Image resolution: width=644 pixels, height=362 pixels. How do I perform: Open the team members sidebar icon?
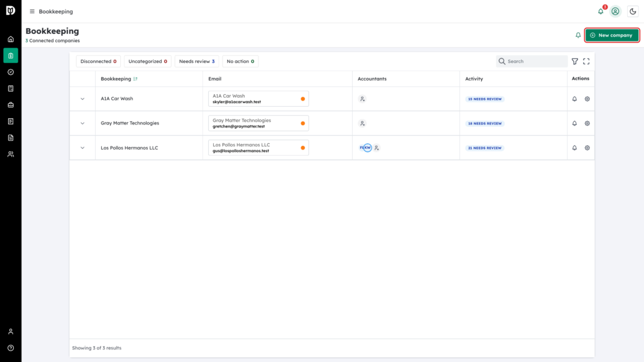click(11, 155)
